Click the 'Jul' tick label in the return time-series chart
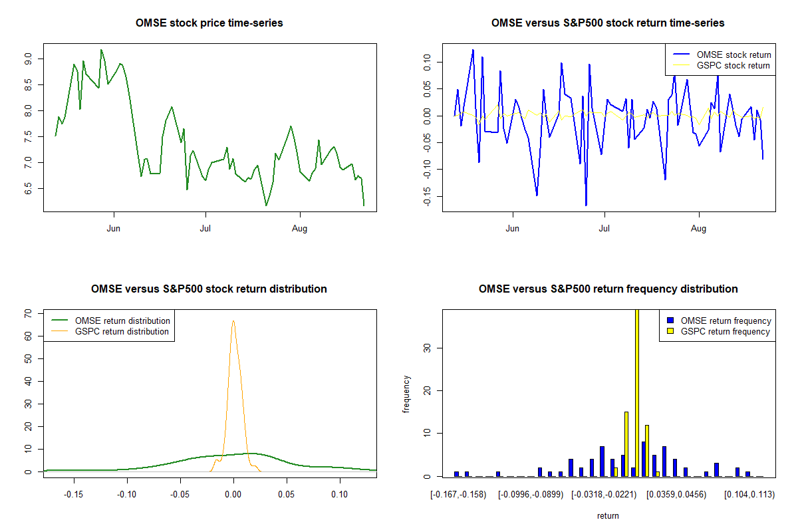The width and height of the screenshot is (798, 532). pos(604,228)
